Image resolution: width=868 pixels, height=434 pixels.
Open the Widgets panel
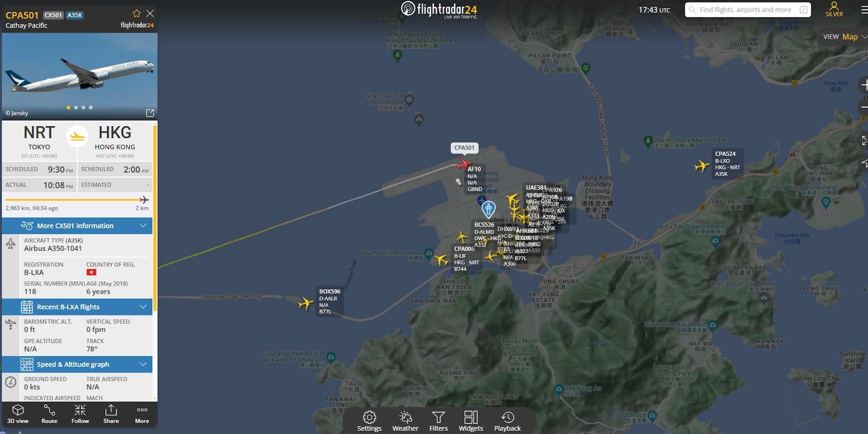[x=471, y=421]
